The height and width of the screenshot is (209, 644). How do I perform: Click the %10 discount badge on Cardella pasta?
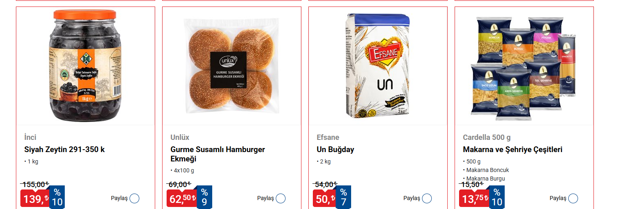point(497,198)
